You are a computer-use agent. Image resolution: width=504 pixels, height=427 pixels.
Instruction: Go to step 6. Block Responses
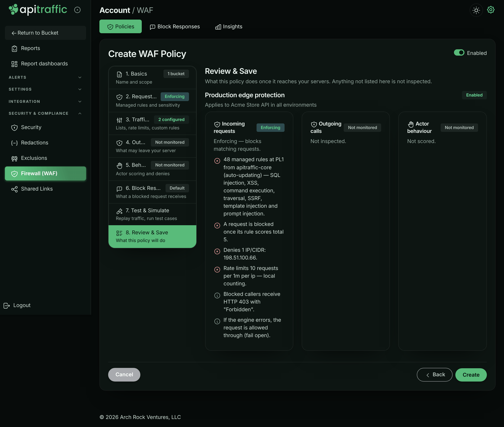(x=152, y=192)
